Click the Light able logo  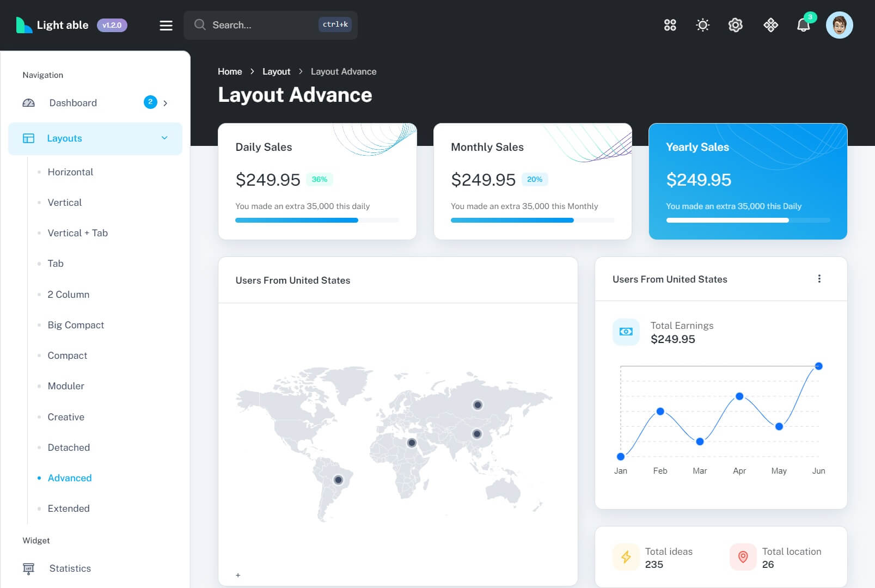[x=52, y=25]
